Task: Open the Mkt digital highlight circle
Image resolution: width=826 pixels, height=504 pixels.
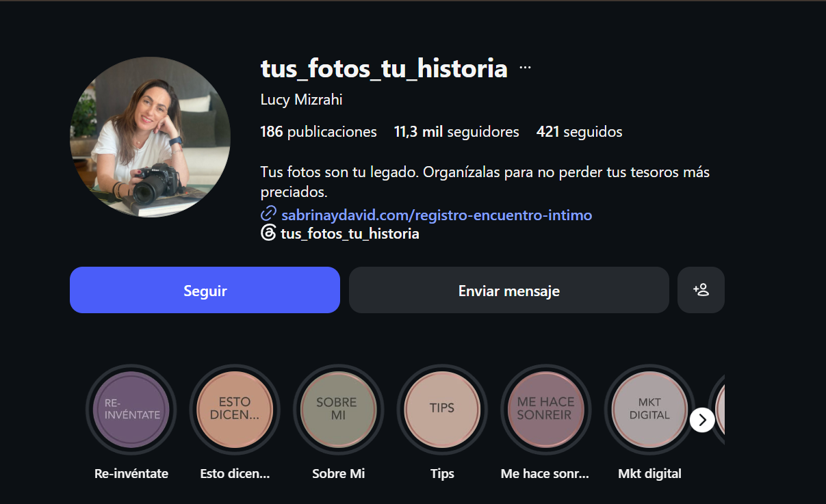Action: [x=649, y=409]
